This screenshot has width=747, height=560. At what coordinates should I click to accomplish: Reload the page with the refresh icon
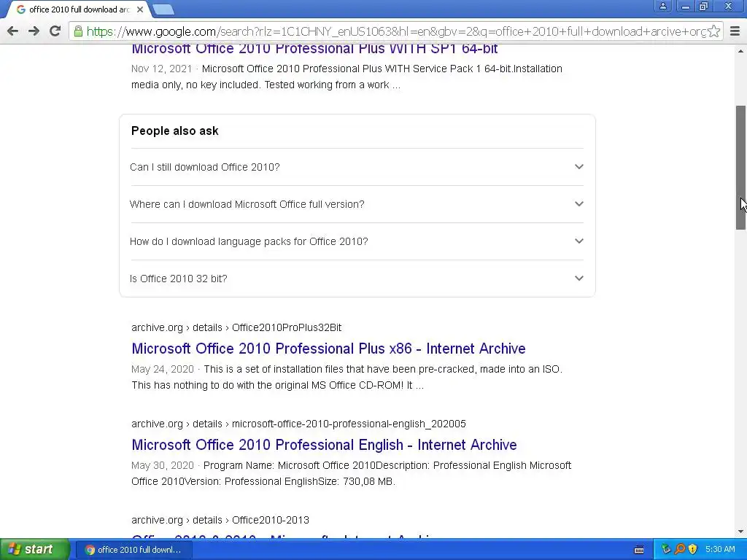tap(55, 31)
